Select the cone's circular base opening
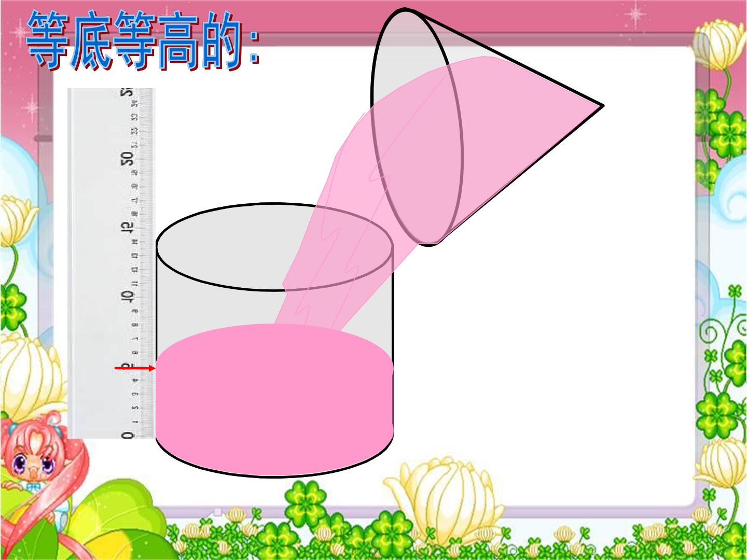 417,127
